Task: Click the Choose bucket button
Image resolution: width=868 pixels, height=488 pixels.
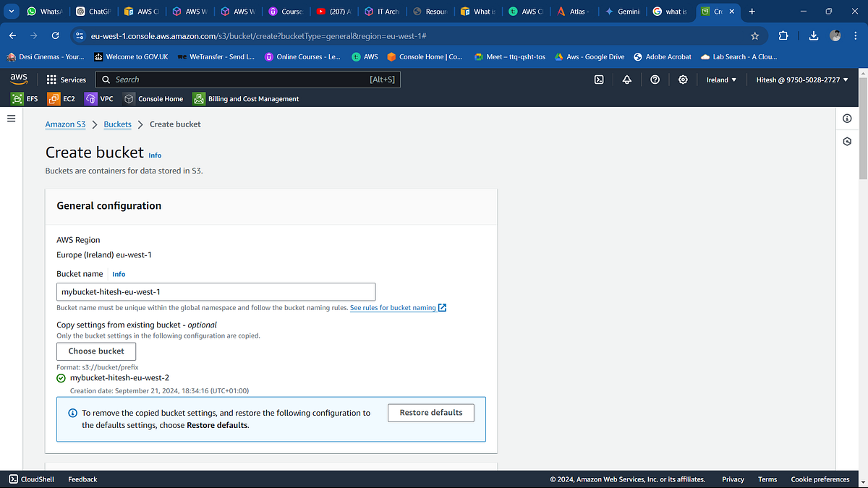Action: pyautogui.click(x=95, y=351)
